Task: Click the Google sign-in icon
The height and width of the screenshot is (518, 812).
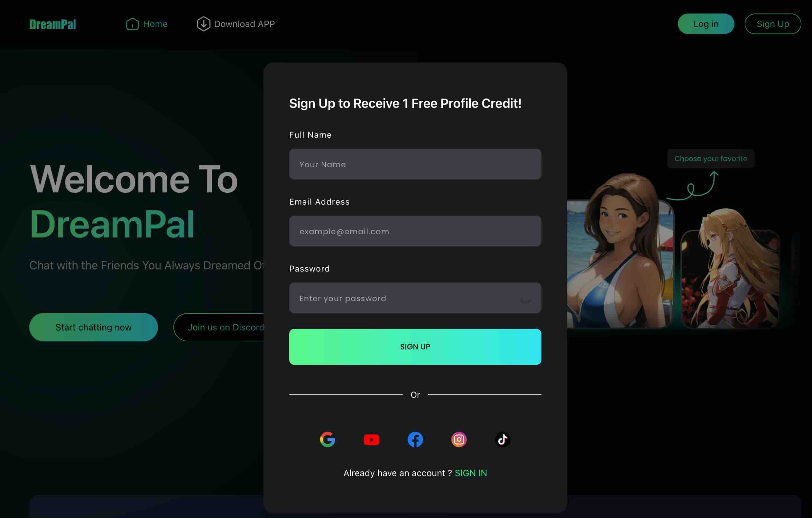Action: coord(328,439)
